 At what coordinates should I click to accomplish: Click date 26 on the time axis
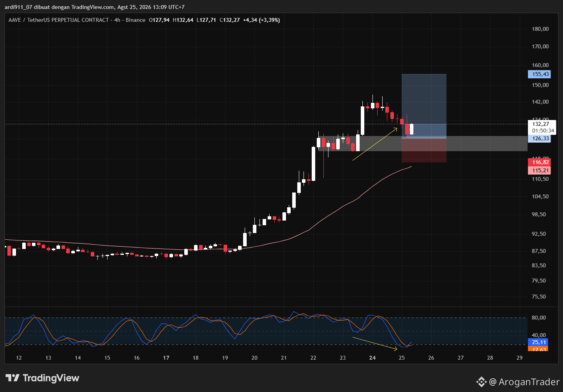431,358
